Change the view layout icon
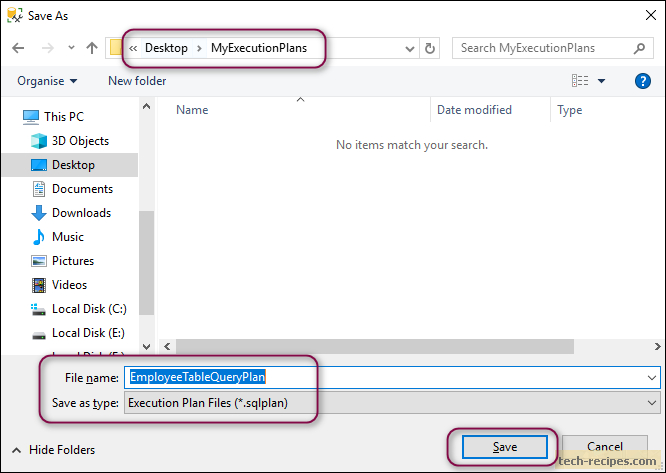666x473 pixels. point(580,81)
